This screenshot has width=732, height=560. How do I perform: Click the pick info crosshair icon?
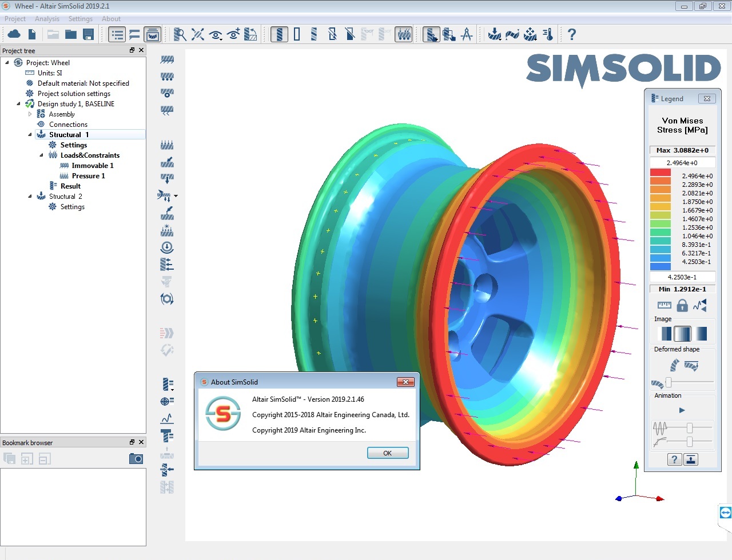coord(167,401)
